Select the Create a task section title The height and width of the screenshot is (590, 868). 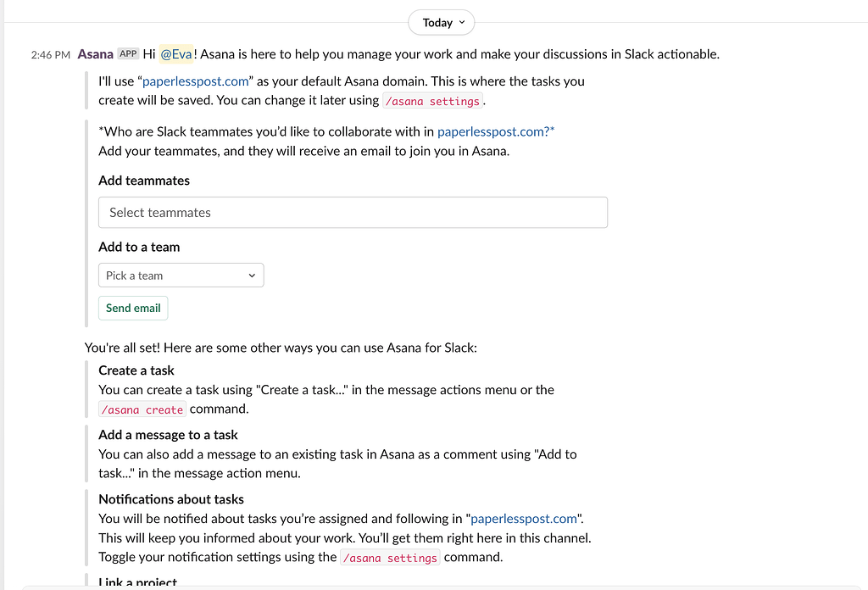[x=136, y=370]
